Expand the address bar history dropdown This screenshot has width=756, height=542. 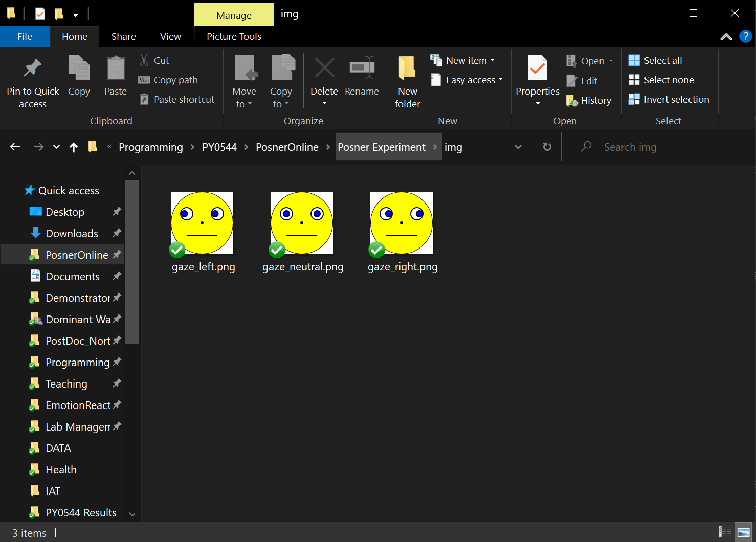point(518,147)
